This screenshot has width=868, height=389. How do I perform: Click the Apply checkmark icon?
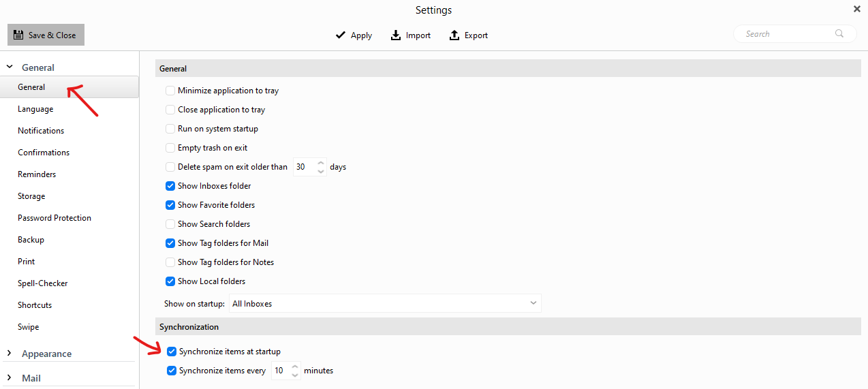341,35
